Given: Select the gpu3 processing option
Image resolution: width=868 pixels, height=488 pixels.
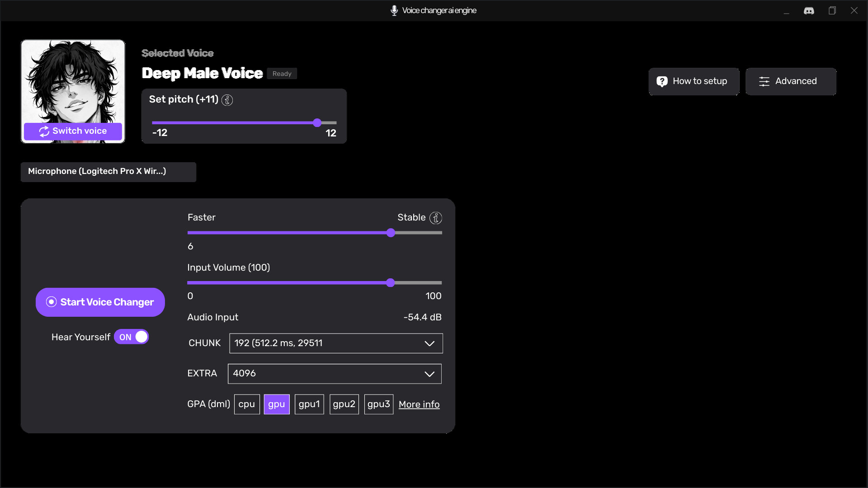Looking at the screenshot, I should point(378,404).
